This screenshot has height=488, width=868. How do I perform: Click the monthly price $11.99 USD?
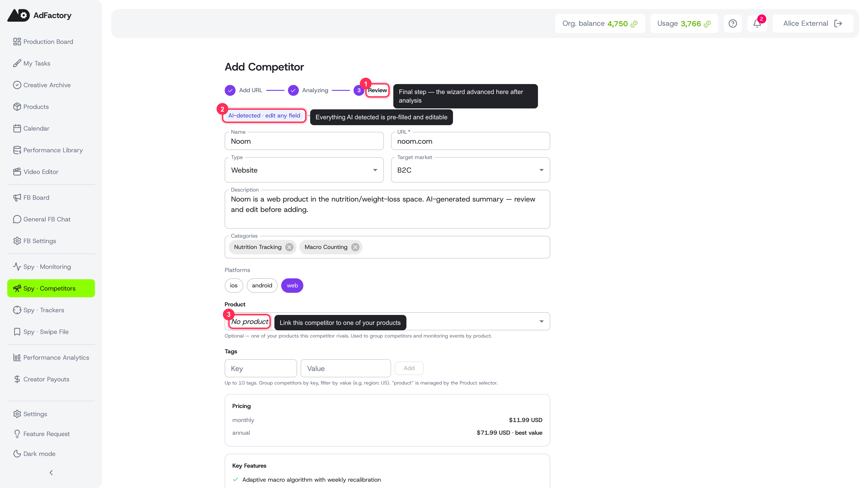coord(525,420)
